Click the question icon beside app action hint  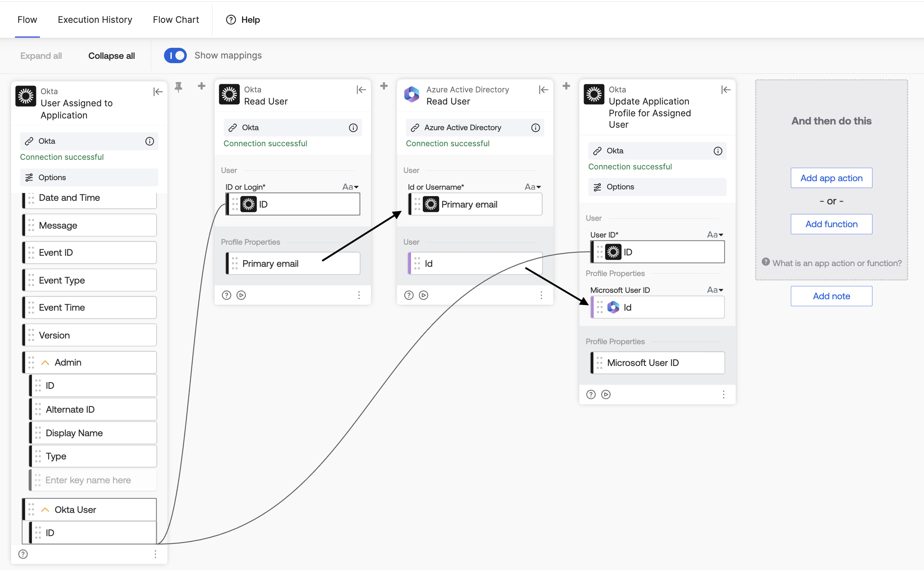coord(765,261)
